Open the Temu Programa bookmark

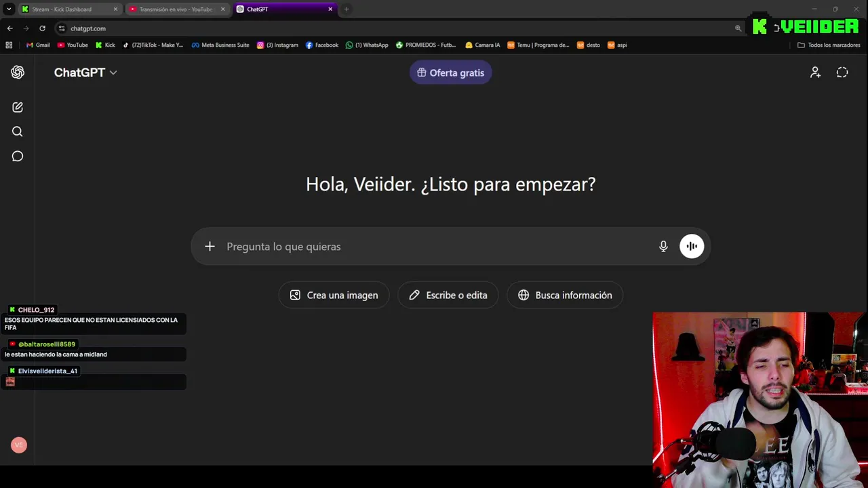click(538, 45)
